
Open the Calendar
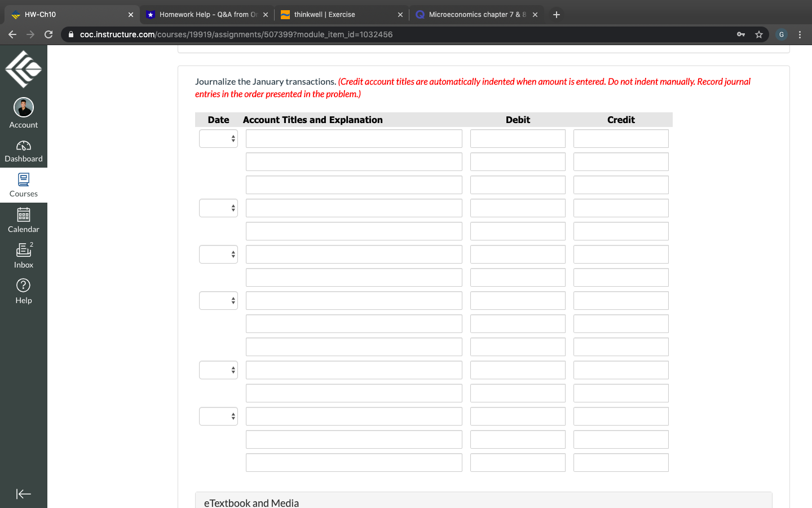23,219
